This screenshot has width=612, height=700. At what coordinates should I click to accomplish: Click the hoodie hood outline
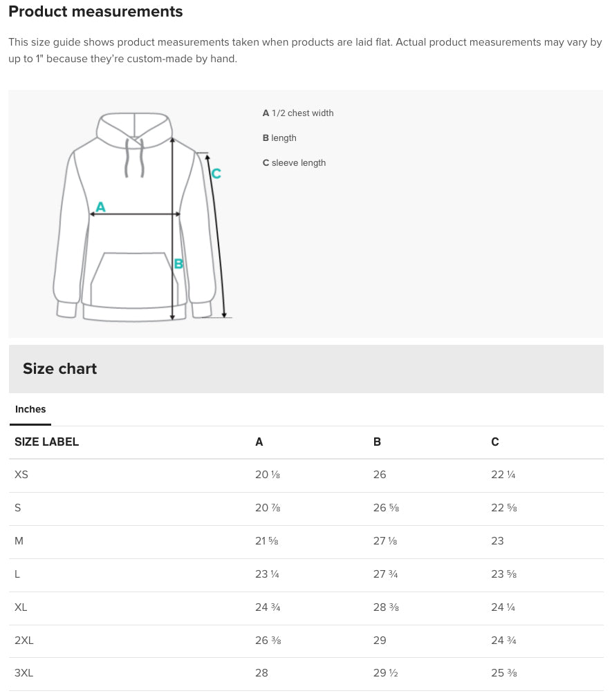134,131
